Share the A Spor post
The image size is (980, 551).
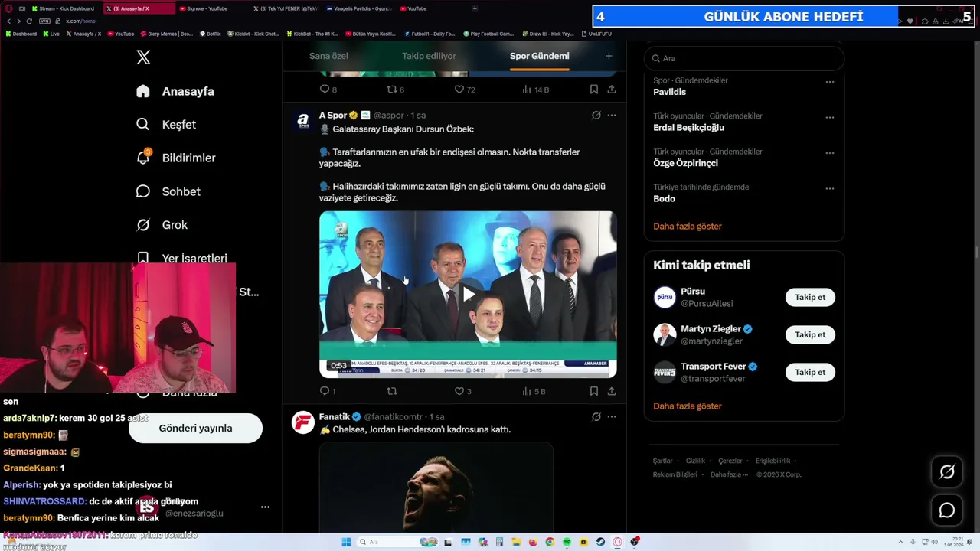[x=612, y=391]
